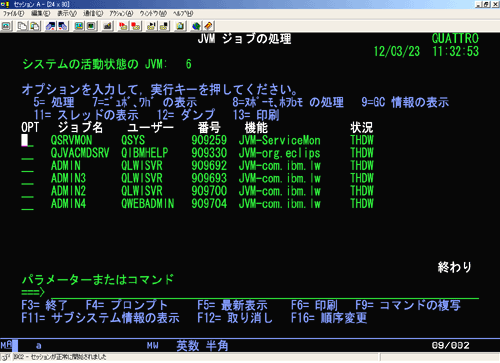This screenshot has width=500, height=363.
Task: Click the 英数 半角 input mode indicator
Action: (202, 346)
